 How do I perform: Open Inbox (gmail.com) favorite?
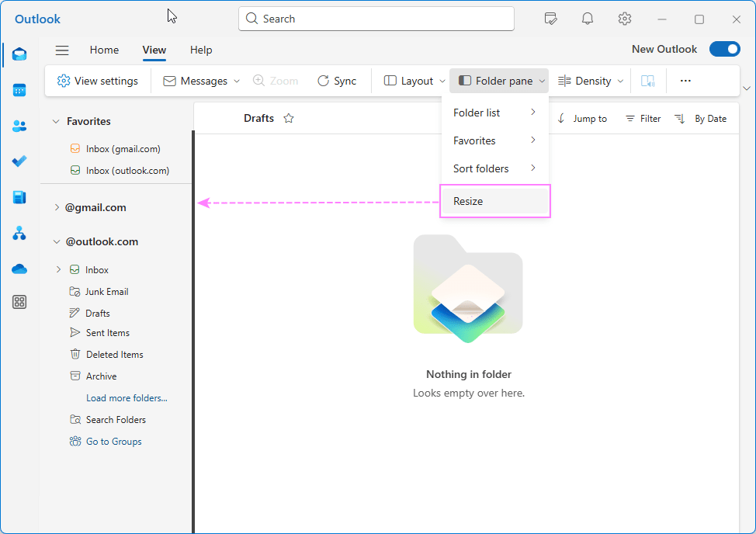(x=116, y=149)
